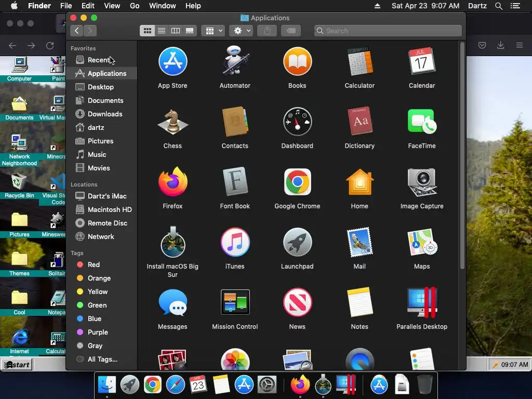532x399 pixels.
Task: Click the downloads icon in background browser
Action: coord(500,45)
